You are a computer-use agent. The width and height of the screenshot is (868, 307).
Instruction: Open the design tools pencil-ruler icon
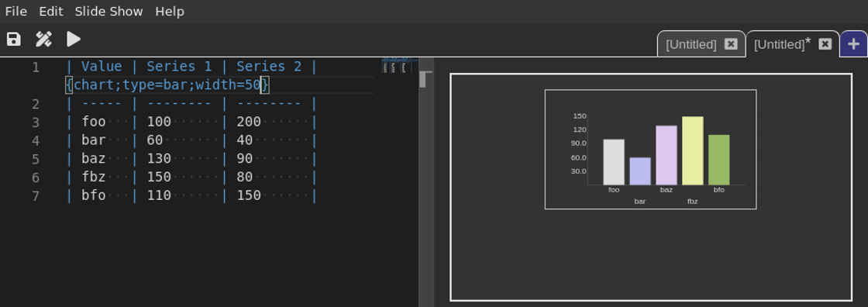43,39
